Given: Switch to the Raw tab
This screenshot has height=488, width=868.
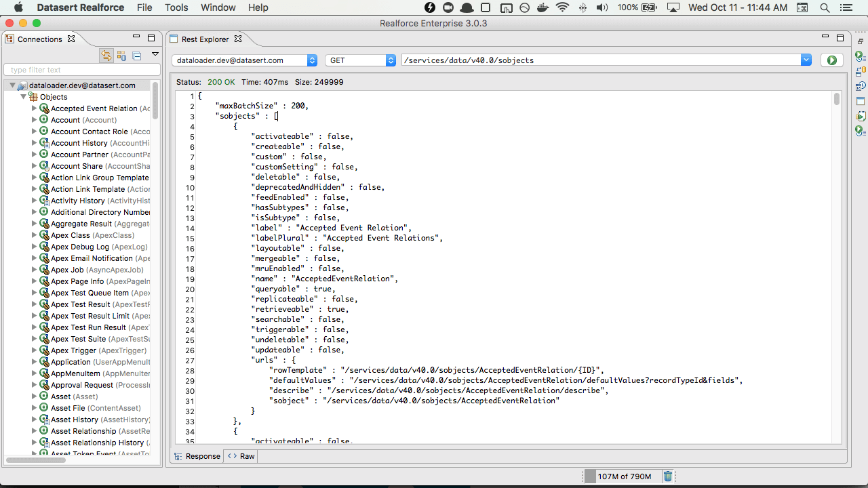Looking at the screenshot, I should click(241, 456).
